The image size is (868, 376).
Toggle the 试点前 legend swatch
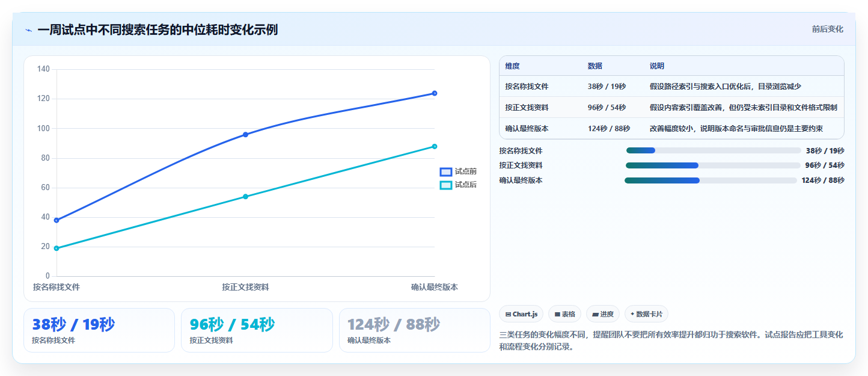click(x=446, y=172)
